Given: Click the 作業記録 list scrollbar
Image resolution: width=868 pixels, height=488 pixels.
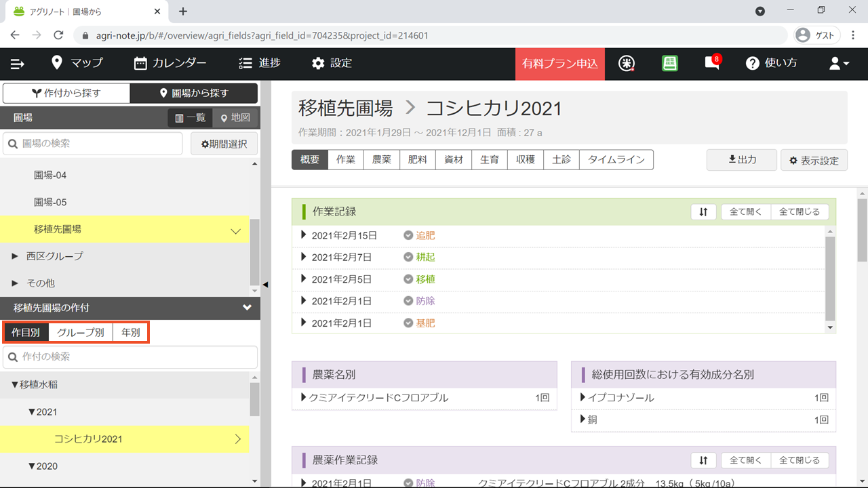Looking at the screenshot, I should pos(831,279).
